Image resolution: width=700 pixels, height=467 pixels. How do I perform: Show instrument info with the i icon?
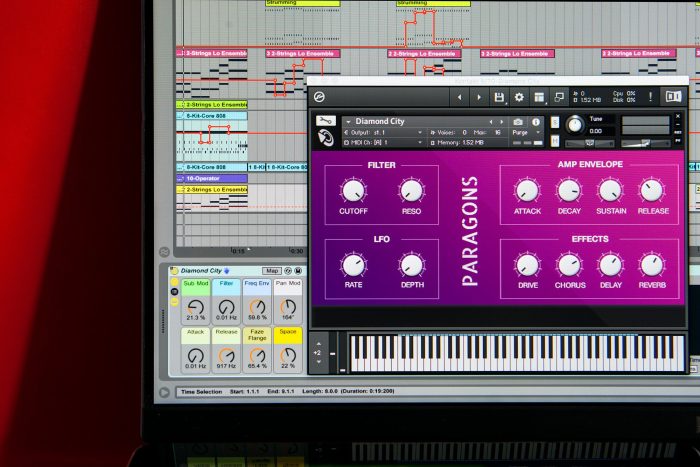[x=536, y=121]
